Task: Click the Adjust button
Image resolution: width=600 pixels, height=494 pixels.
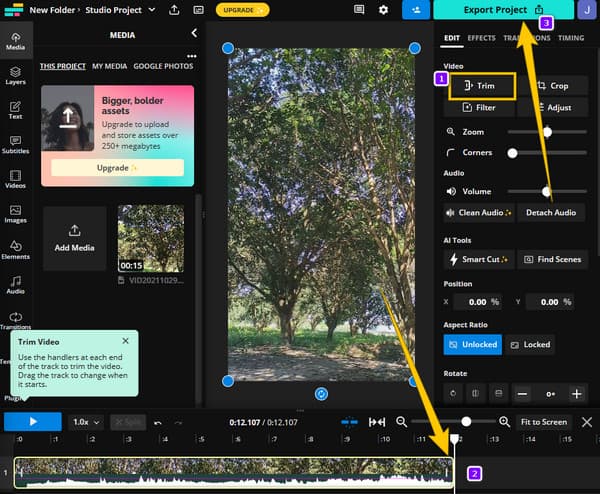Action: point(553,108)
